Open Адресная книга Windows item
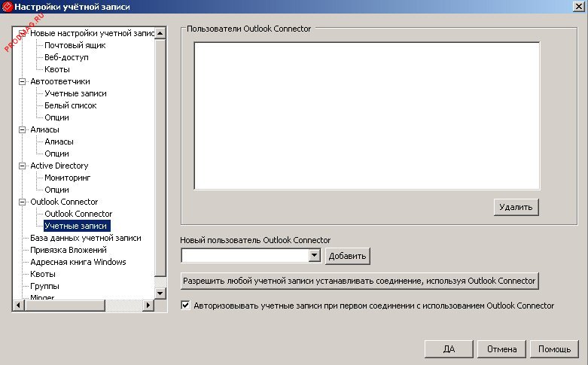The width and height of the screenshot is (588, 365). [x=78, y=262]
